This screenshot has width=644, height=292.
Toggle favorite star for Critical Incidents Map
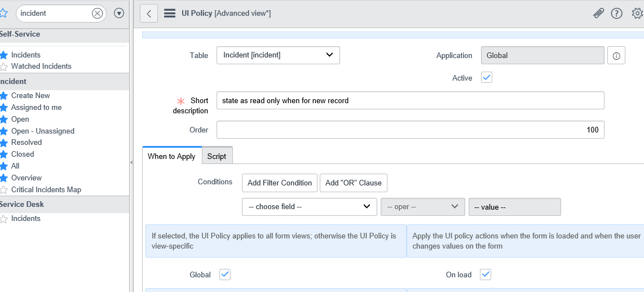click(4, 190)
